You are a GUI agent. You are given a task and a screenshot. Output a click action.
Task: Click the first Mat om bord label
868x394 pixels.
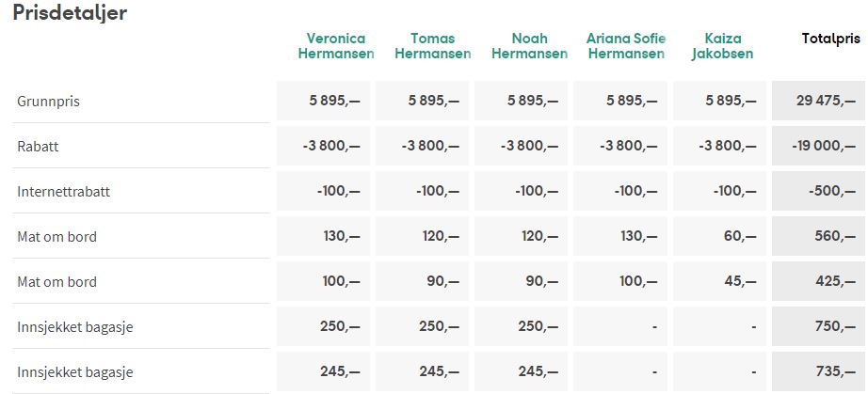[x=57, y=237]
